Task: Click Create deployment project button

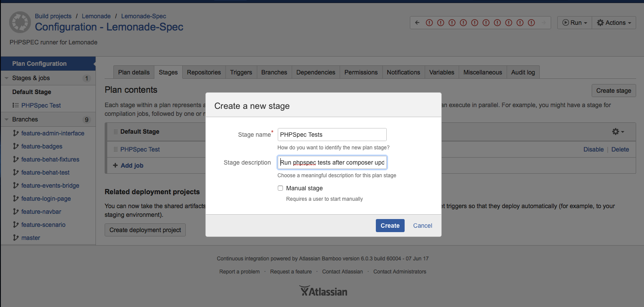Action: click(145, 230)
